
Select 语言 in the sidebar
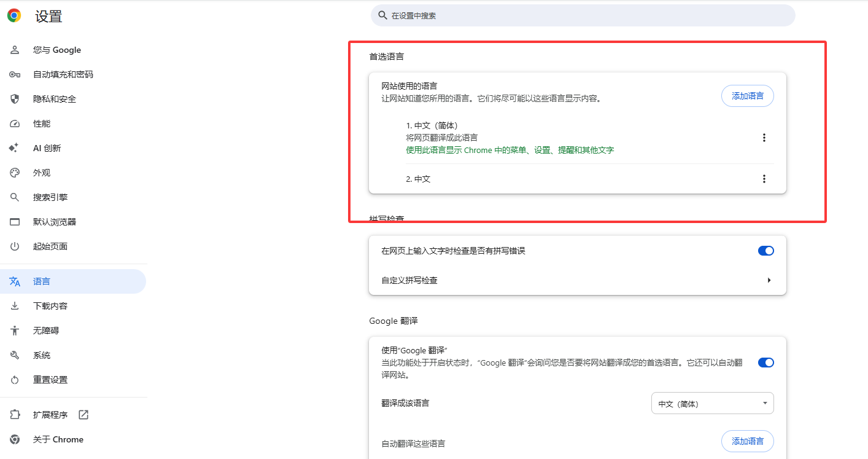point(73,281)
